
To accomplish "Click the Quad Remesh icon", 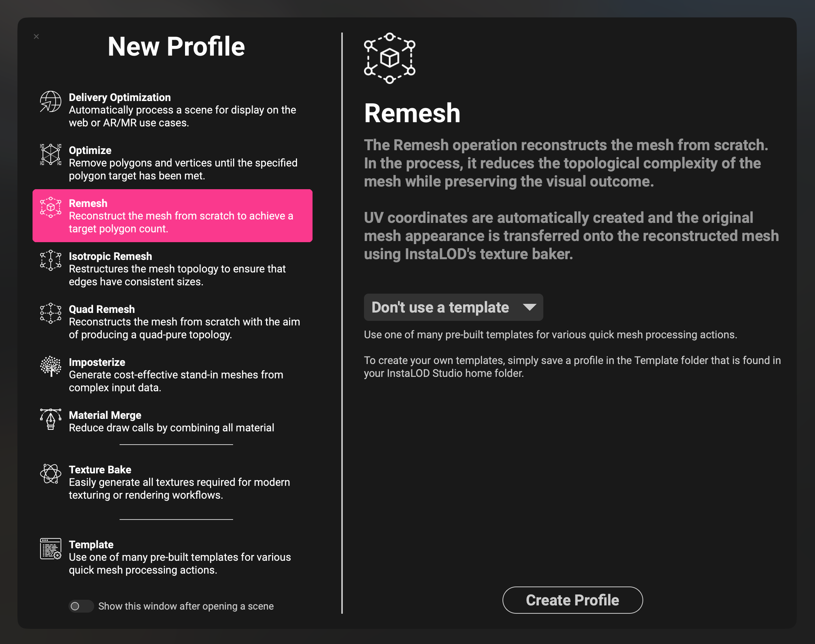I will tap(50, 313).
